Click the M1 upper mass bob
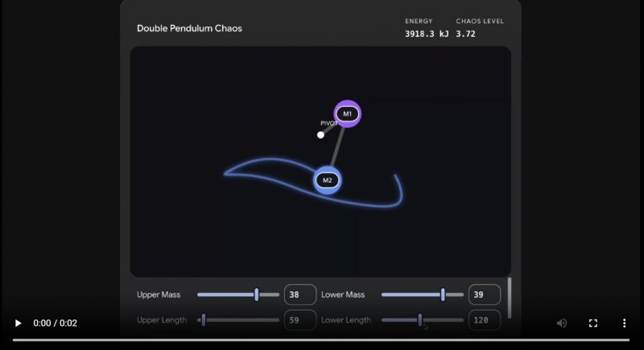 click(x=348, y=113)
